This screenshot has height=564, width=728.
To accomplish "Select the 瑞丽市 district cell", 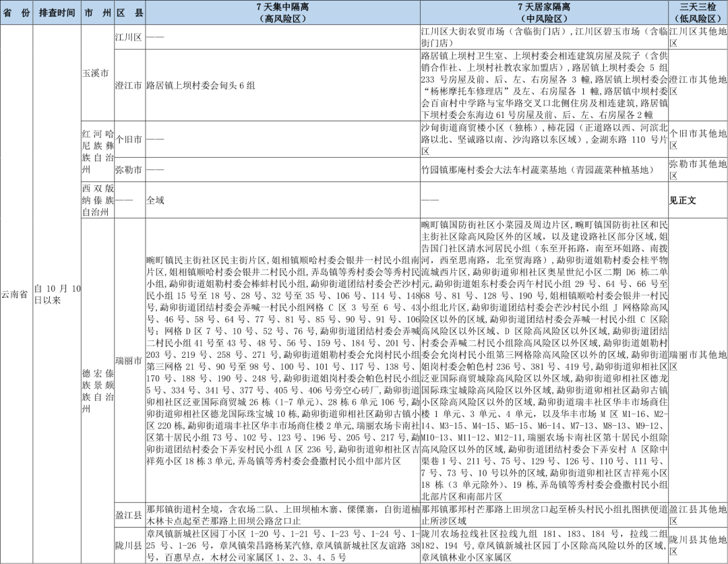I will pyautogui.click(x=130, y=361).
